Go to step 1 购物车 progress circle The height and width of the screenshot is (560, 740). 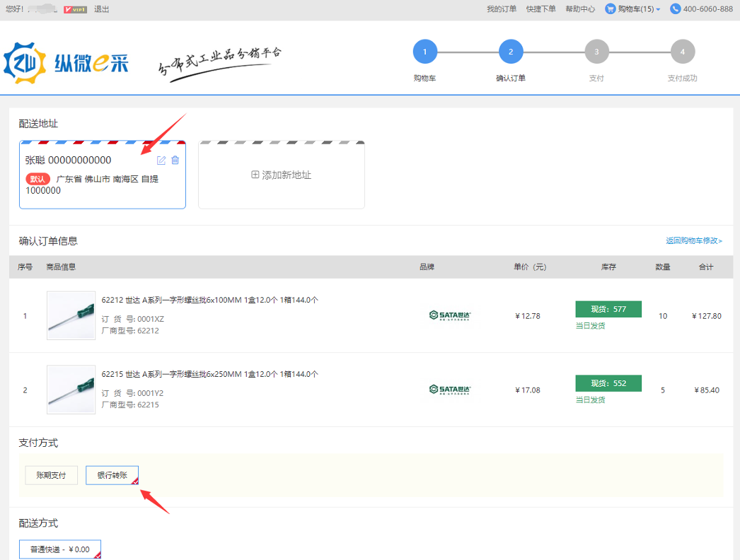425,52
